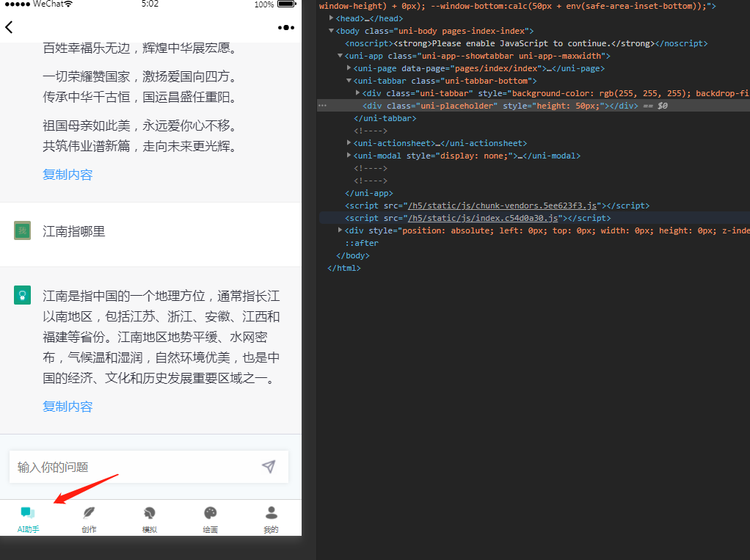The height and width of the screenshot is (560, 750).
Task: Click the WeChat carrier label
Action: 48,4
